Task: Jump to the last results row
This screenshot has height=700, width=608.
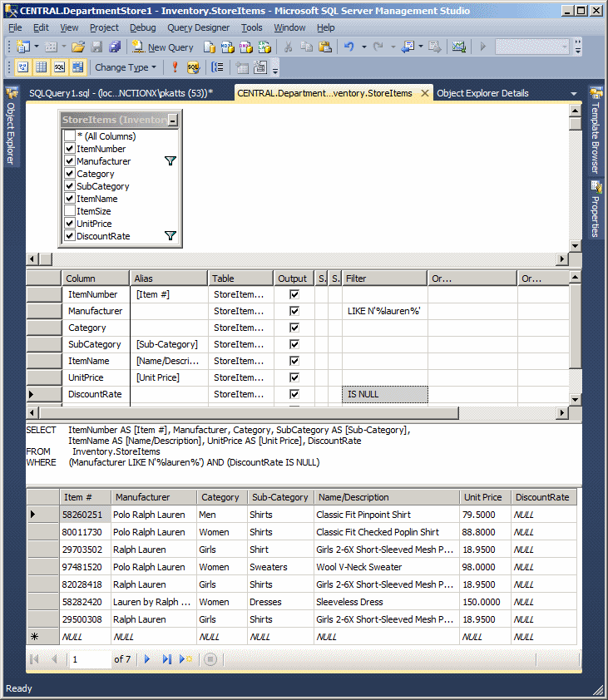Action: point(166,659)
